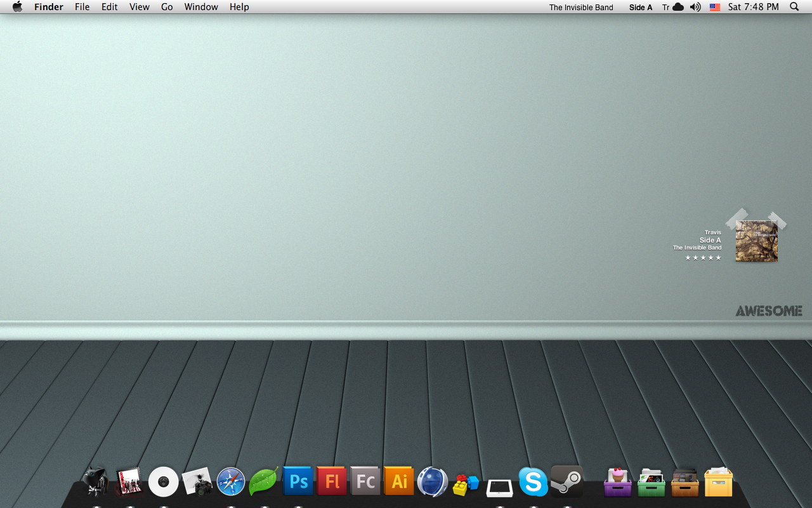This screenshot has height=508, width=812.
Task: Launch Adobe Illustrator from the dock
Action: coord(399,481)
